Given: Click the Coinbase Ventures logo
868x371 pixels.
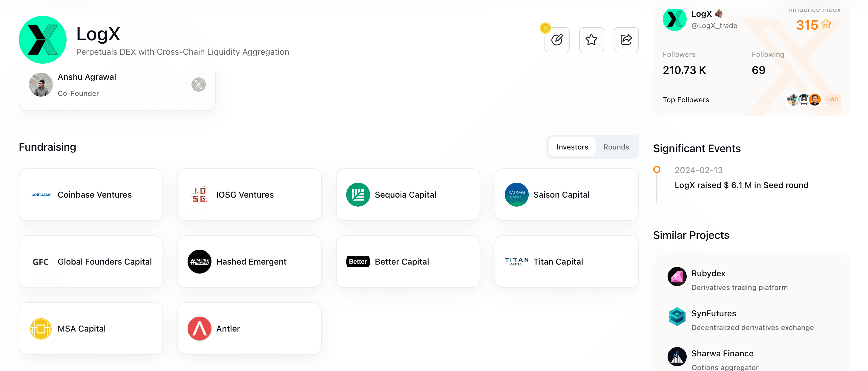Looking at the screenshot, I should coord(41,195).
